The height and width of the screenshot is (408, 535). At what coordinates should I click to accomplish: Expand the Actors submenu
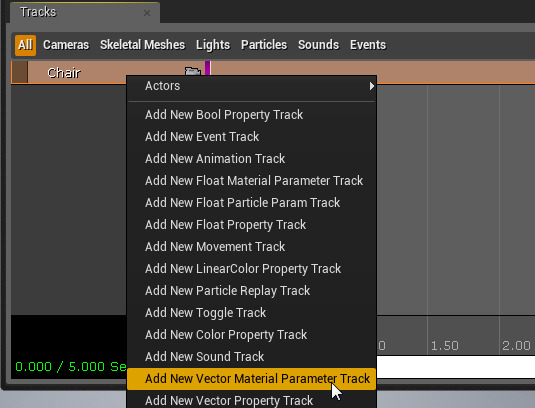coord(252,86)
